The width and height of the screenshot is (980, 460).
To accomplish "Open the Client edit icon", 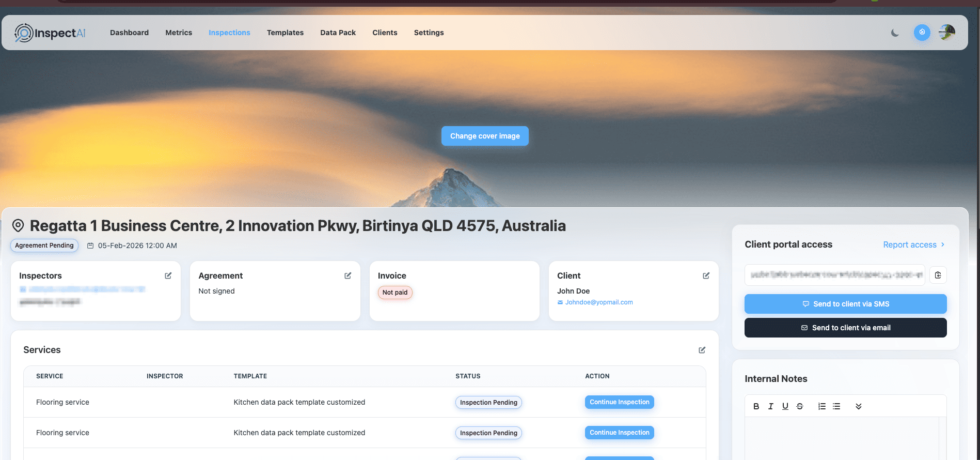I will 706,276.
